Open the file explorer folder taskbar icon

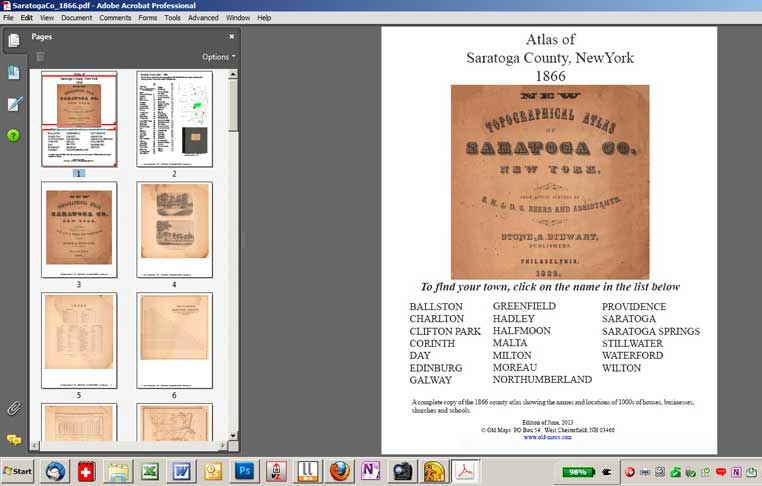tap(118, 471)
